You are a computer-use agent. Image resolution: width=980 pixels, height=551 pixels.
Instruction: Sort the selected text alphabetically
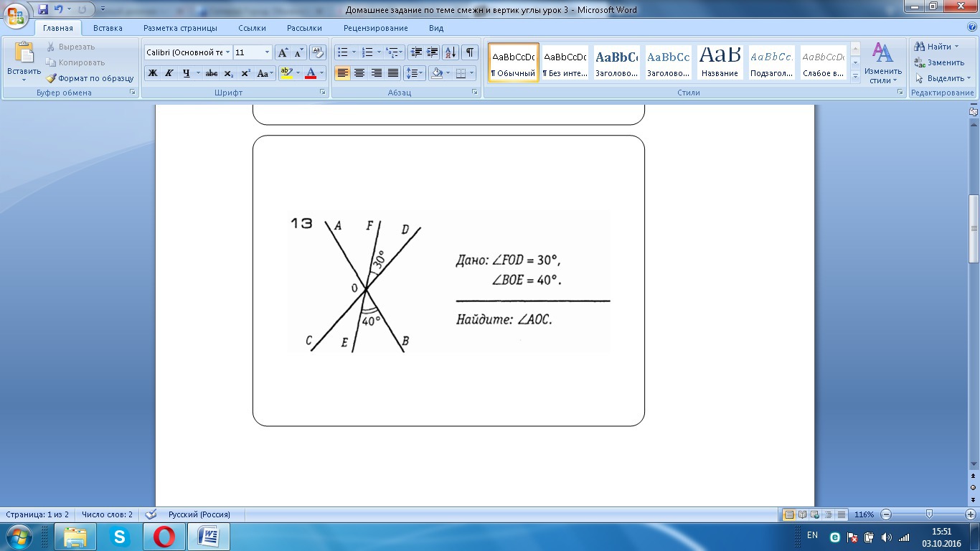(451, 52)
